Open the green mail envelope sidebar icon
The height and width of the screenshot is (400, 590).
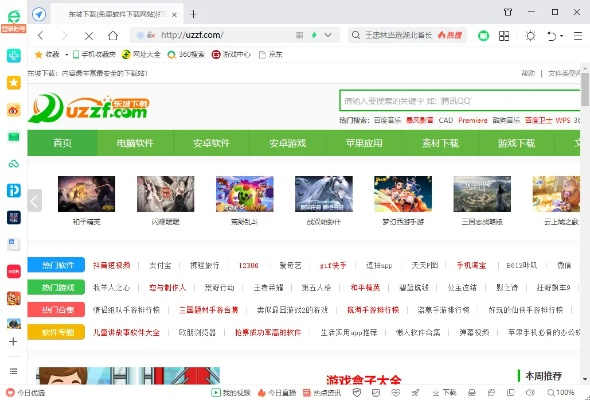point(14,137)
